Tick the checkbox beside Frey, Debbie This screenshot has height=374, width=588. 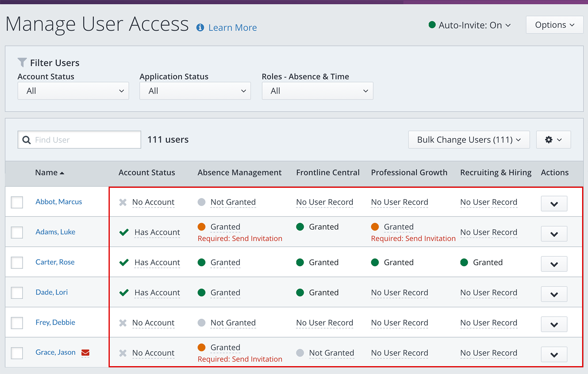click(17, 323)
